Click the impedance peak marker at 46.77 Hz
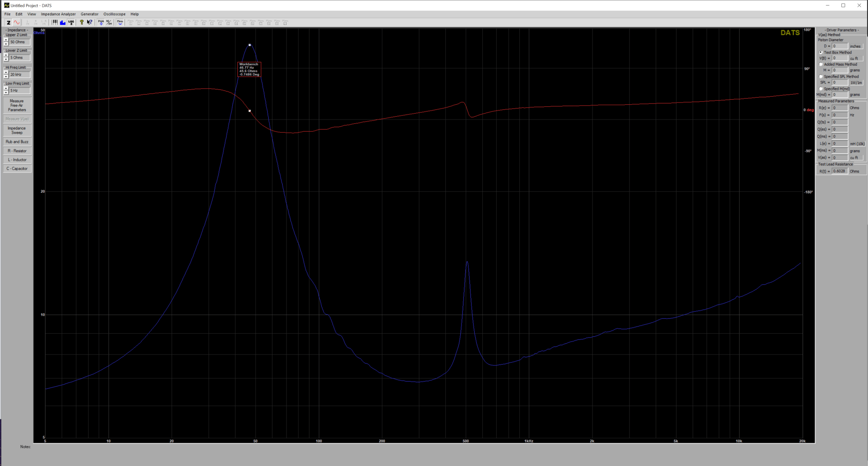 coord(250,45)
